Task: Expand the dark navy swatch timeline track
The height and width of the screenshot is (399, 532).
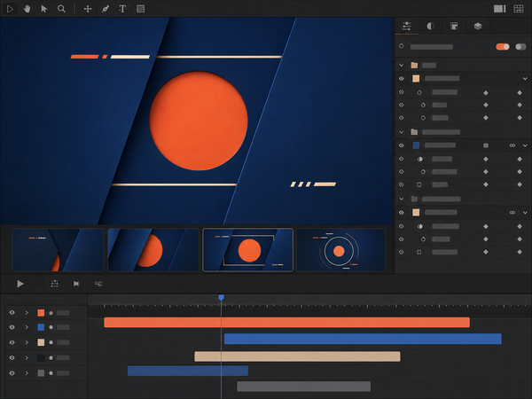Action: [27, 357]
